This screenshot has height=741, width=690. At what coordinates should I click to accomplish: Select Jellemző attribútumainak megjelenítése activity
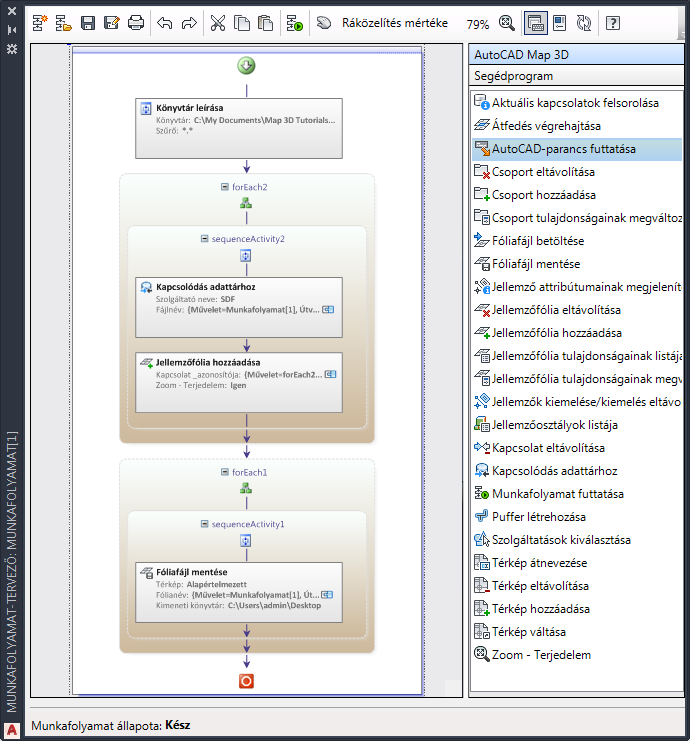coord(577,287)
